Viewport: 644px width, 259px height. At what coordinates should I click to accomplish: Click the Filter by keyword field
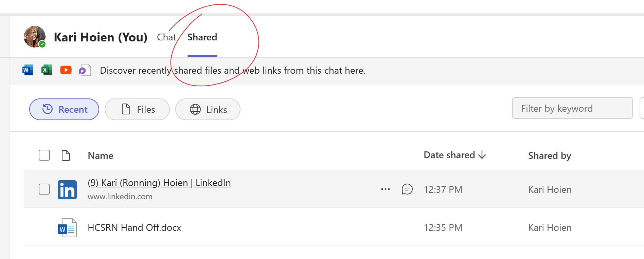(x=572, y=108)
